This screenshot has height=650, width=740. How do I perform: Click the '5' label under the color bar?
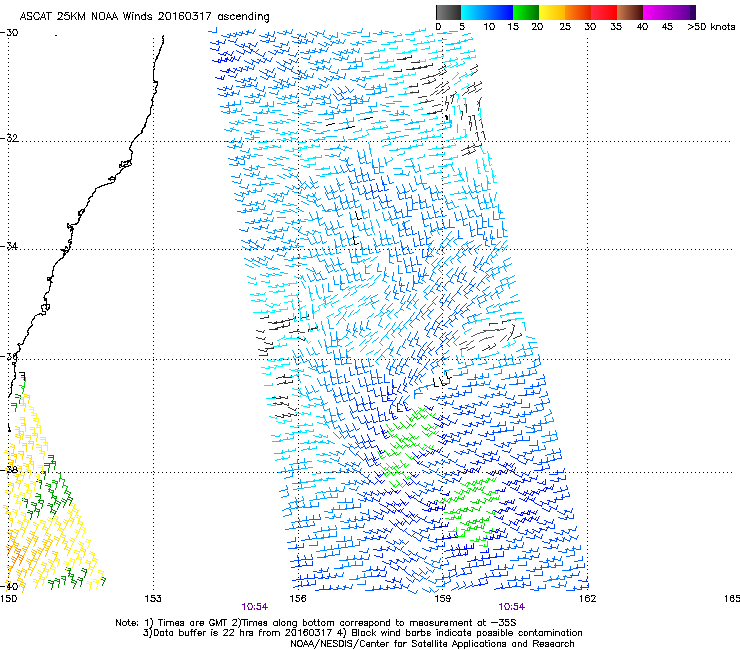(x=462, y=27)
